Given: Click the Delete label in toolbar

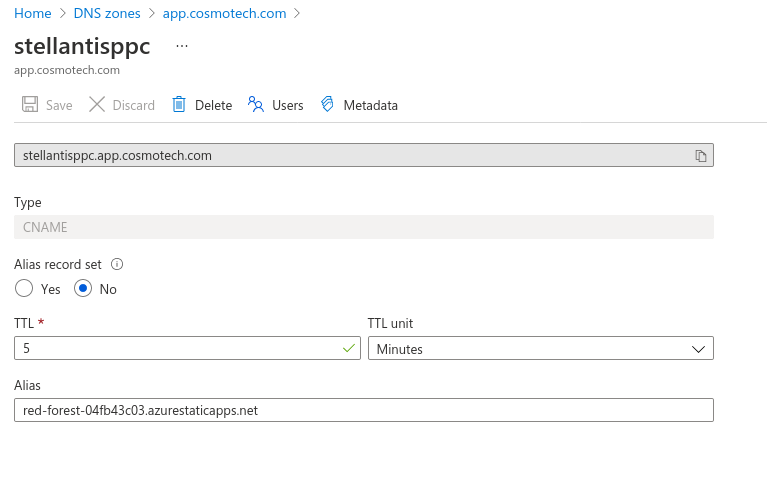Looking at the screenshot, I should (213, 105).
